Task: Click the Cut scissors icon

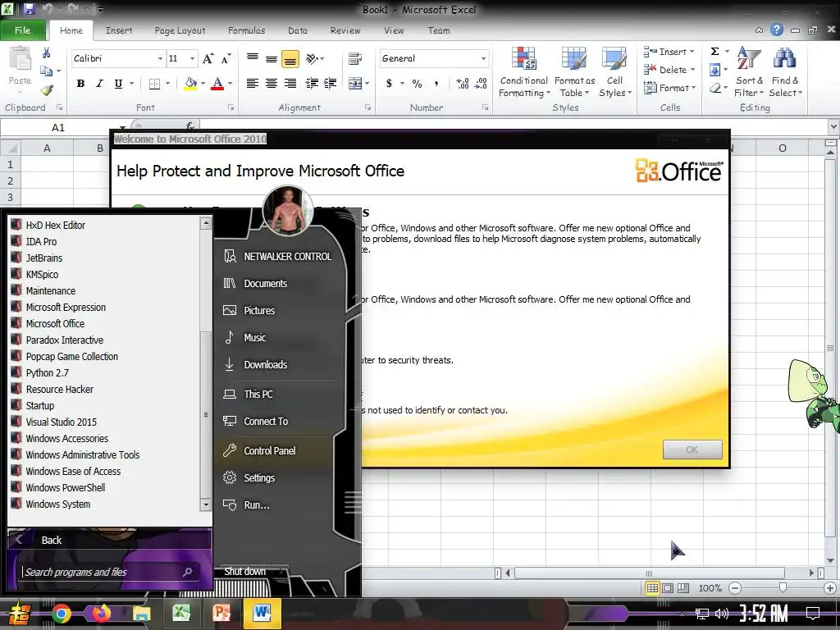Action: (x=46, y=52)
